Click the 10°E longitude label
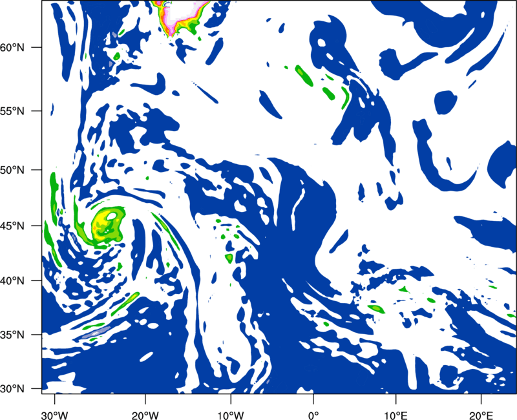The image size is (517, 420). [x=396, y=415]
